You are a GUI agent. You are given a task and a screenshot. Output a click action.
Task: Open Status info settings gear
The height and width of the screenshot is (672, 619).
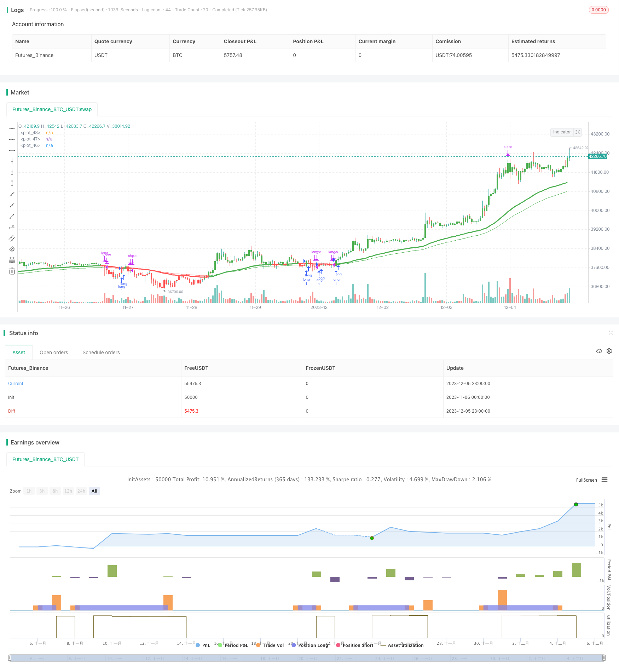(609, 351)
